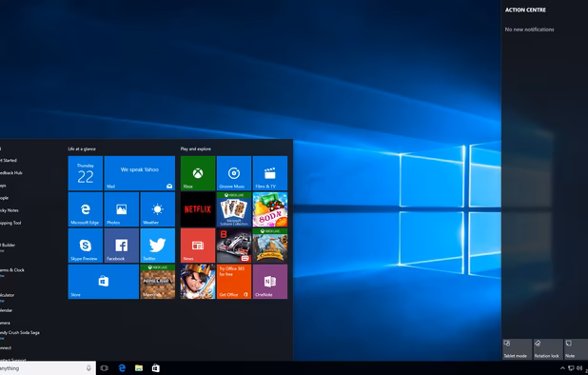This screenshot has height=375, width=588.
Task: Launch the racing car game tile
Action: pos(234,246)
